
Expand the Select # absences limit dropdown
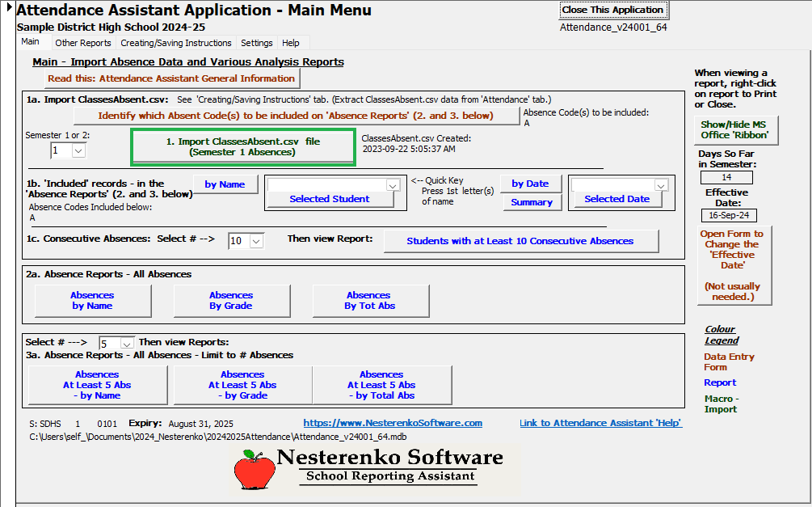coord(127,344)
